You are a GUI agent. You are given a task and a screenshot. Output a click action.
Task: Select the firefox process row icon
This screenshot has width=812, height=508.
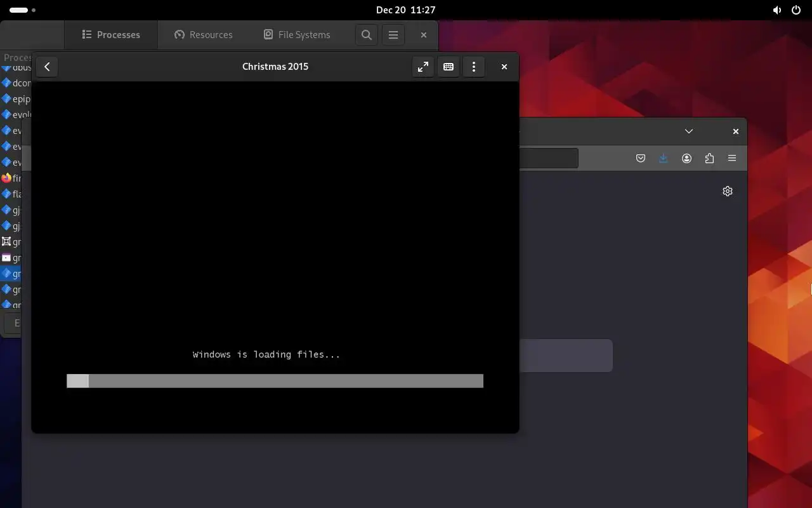click(6, 178)
